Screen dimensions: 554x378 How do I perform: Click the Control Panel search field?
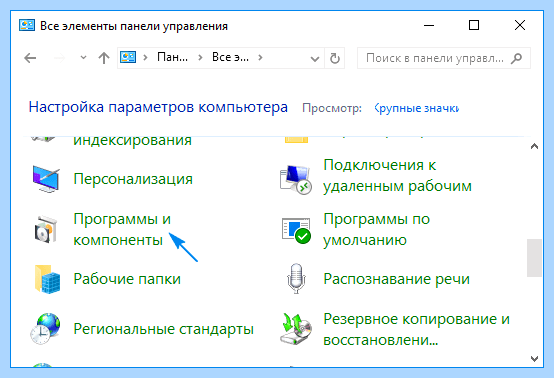pos(444,58)
